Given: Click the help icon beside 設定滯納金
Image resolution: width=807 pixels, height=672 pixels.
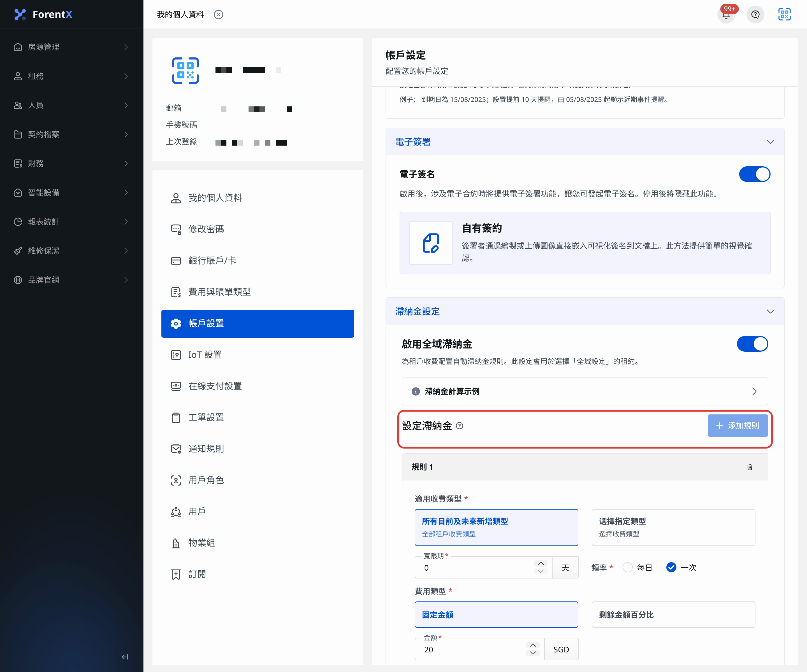Looking at the screenshot, I should (x=460, y=426).
